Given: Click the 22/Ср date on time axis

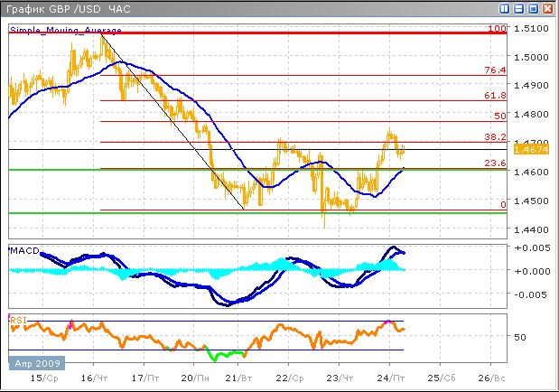Looking at the screenshot, I should 290,378.
